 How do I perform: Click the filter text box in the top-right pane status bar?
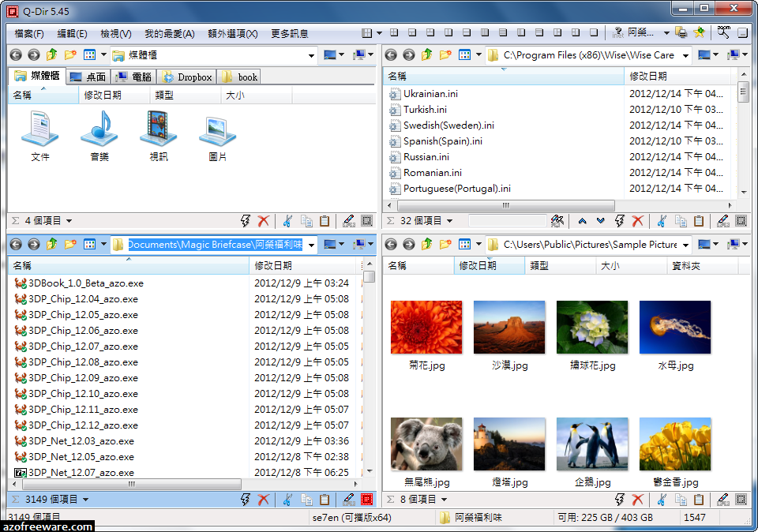pyautogui.click(x=508, y=221)
